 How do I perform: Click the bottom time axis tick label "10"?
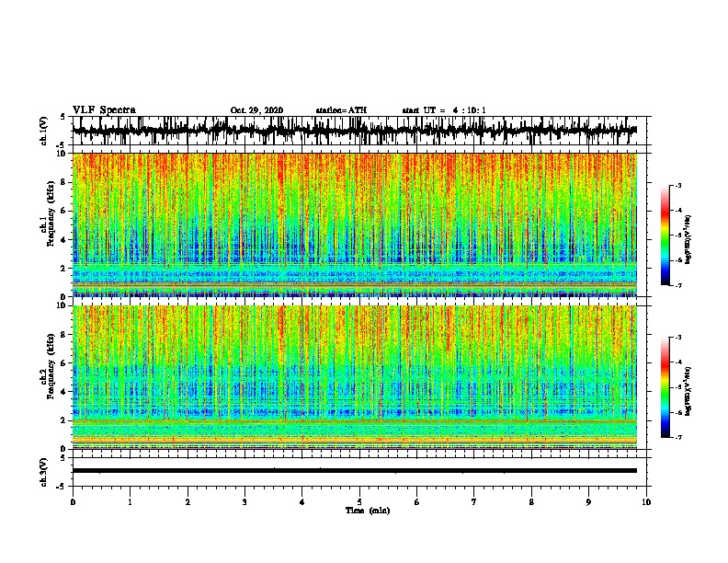646,501
